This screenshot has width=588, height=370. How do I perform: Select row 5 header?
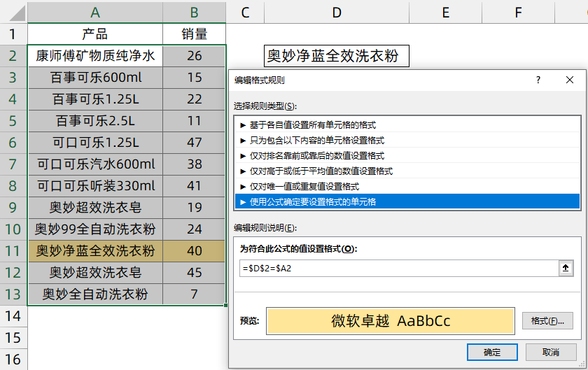13,121
